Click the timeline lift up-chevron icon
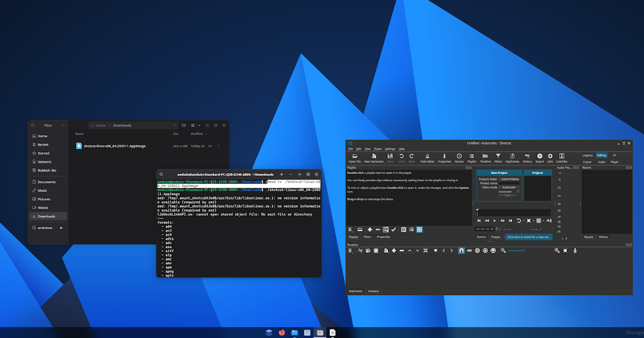This screenshot has height=338, width=644. tap(409, 251)
